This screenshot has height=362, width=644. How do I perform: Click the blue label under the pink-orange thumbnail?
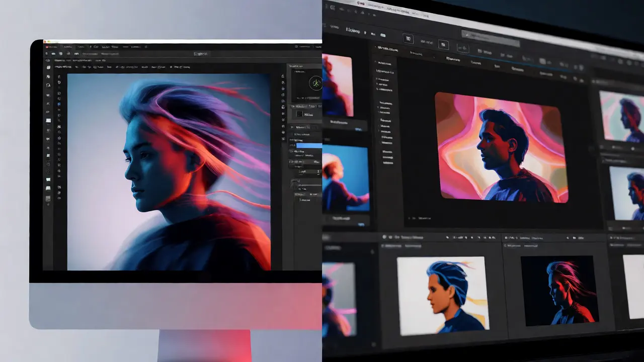(x=358, y=130)
